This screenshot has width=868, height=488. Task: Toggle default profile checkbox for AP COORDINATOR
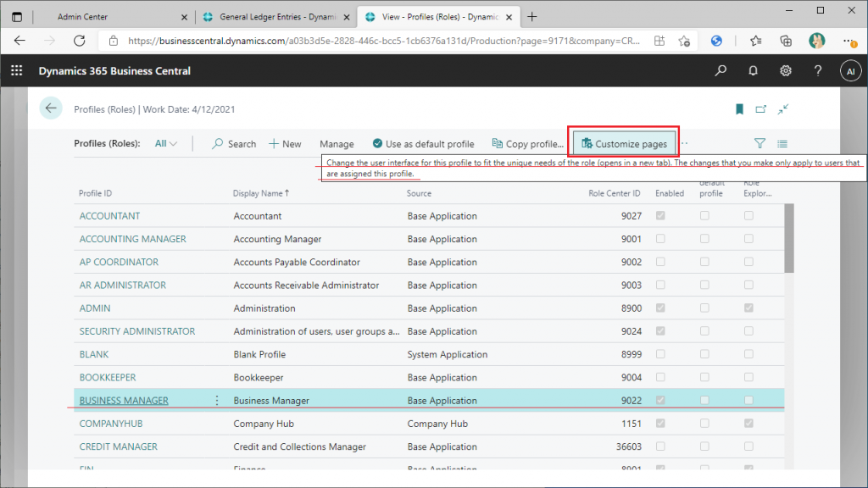(704, 262)
